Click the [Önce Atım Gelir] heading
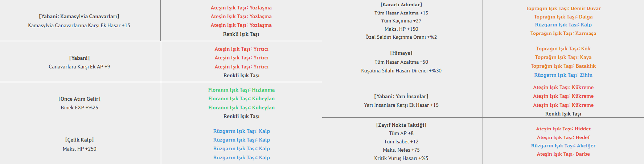644x164 pixels. (x=79, y=99)
